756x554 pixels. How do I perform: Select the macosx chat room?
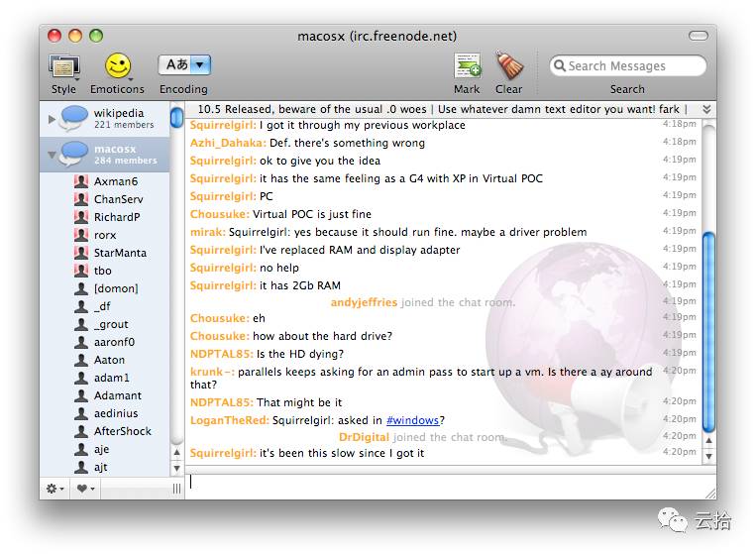(x=105, y=155)
